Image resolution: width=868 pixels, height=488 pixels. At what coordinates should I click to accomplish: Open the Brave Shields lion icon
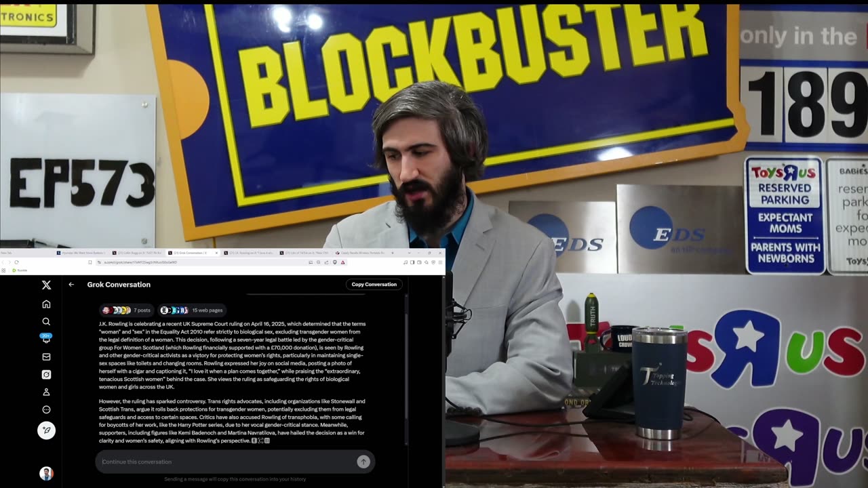pos(335,262)
